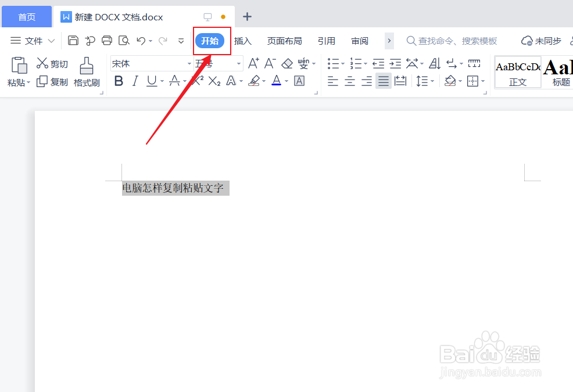Expand the 文件 menu arrow
Screen dimensions: 573x392
click(52, 41)
